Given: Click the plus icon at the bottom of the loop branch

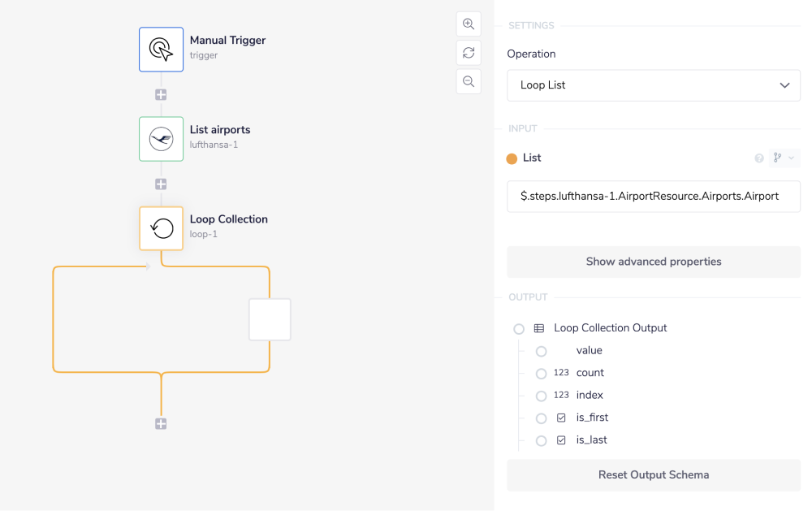Looking at the screenshot, I should (x=161, y=423).
